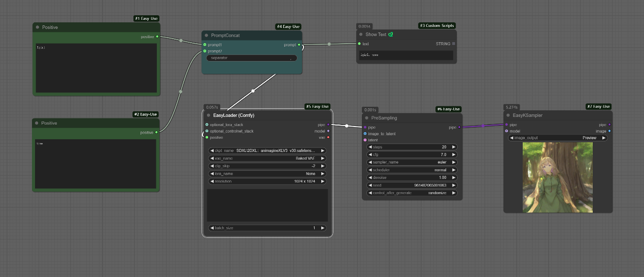
Task: Click the Show Text node's green icon
Action: 391,35
